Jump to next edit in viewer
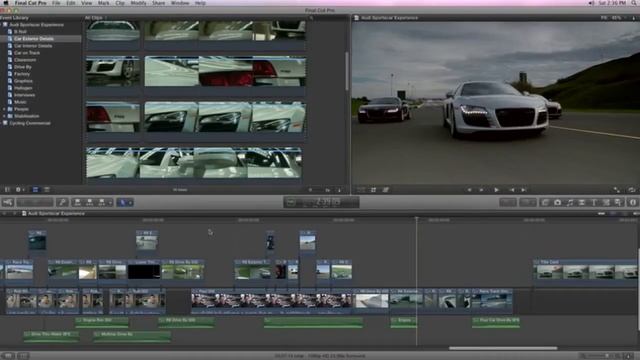This screenshot has width=640, height=360. click(x=524, y=190)
